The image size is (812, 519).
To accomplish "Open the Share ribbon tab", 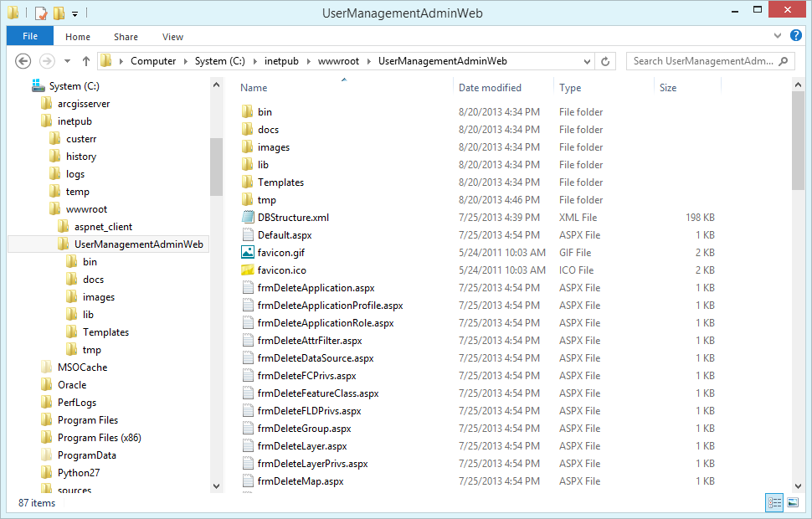I will pyautogui.click(x=126, y=37).
